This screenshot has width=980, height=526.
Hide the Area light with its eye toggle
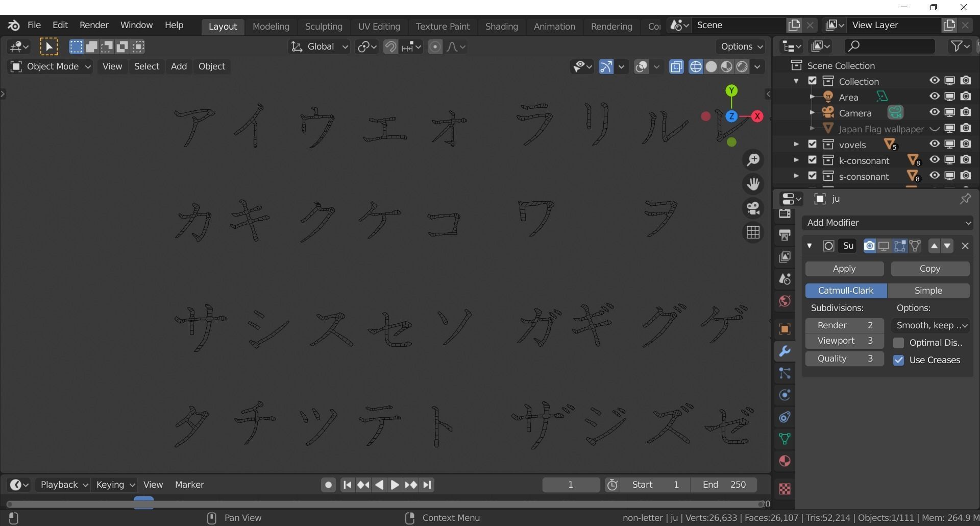coord(935,97)
